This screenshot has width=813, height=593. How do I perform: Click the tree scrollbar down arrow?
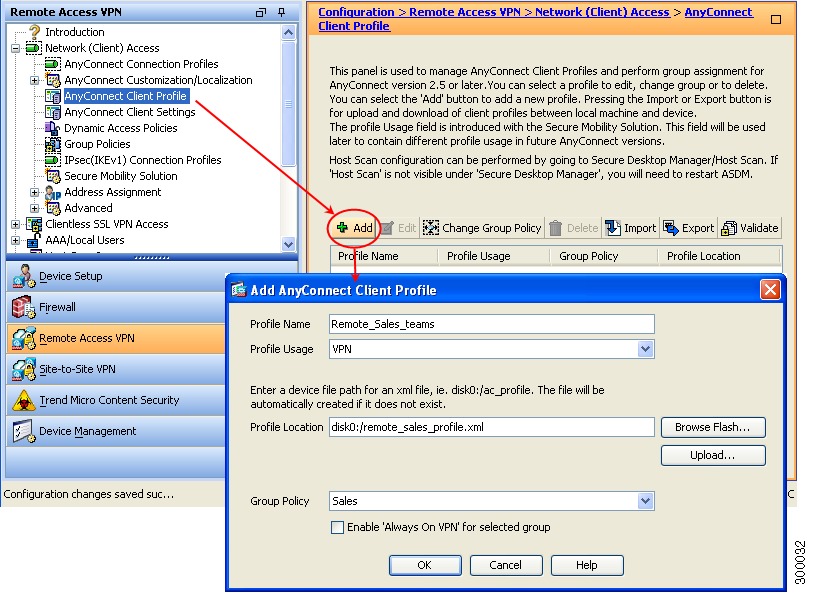pos(289,244)
